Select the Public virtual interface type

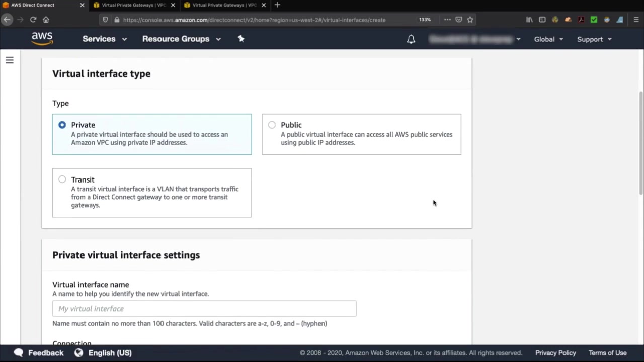pyautogui.click(x=272, y=125)
